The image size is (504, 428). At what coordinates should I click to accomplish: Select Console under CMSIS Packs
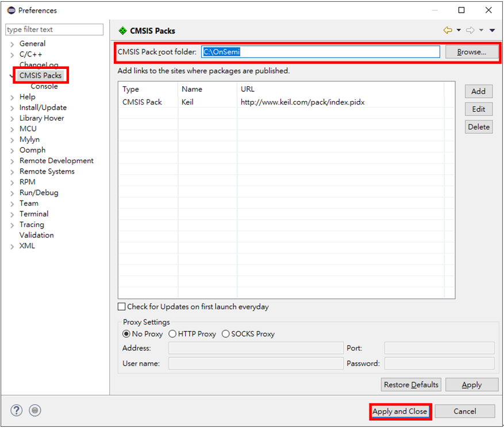point(44,86)
